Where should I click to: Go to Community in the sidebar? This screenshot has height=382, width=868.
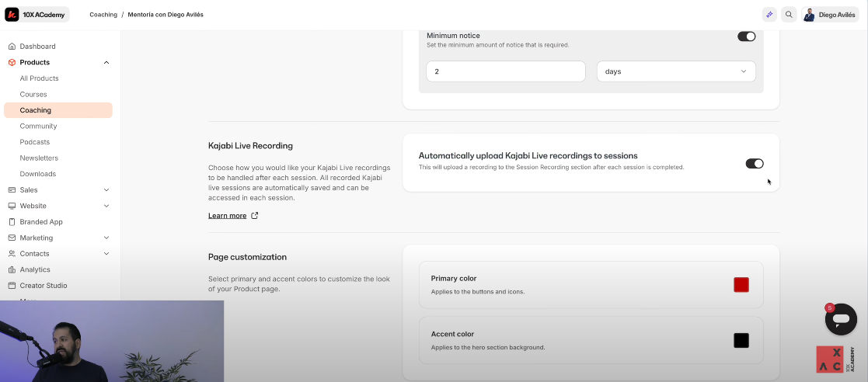point(38,127)
